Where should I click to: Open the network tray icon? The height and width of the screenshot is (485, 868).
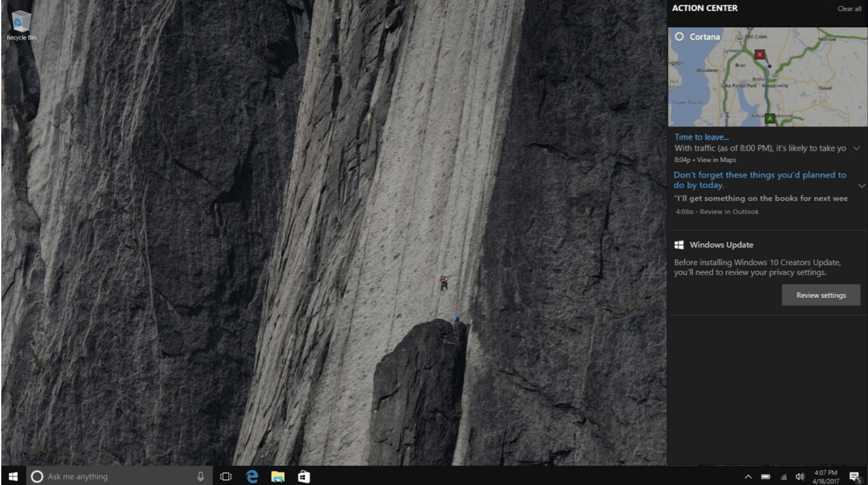(x=784, y=477)
